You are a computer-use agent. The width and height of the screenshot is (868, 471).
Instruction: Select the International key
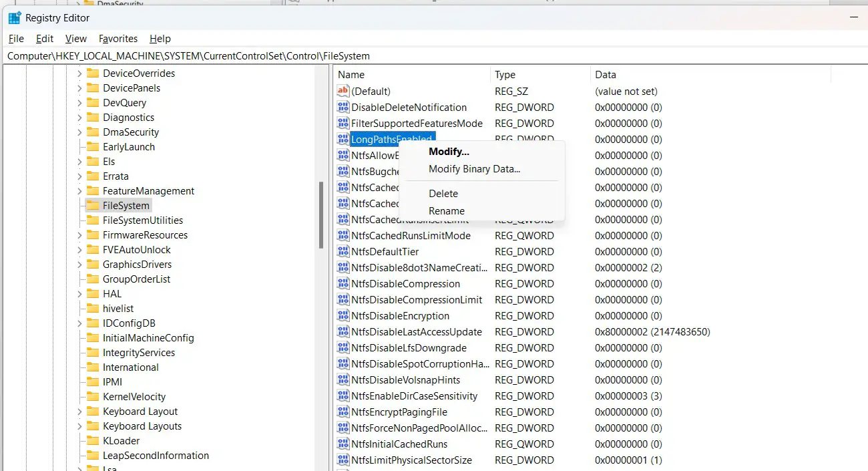[x=131, y=367]
